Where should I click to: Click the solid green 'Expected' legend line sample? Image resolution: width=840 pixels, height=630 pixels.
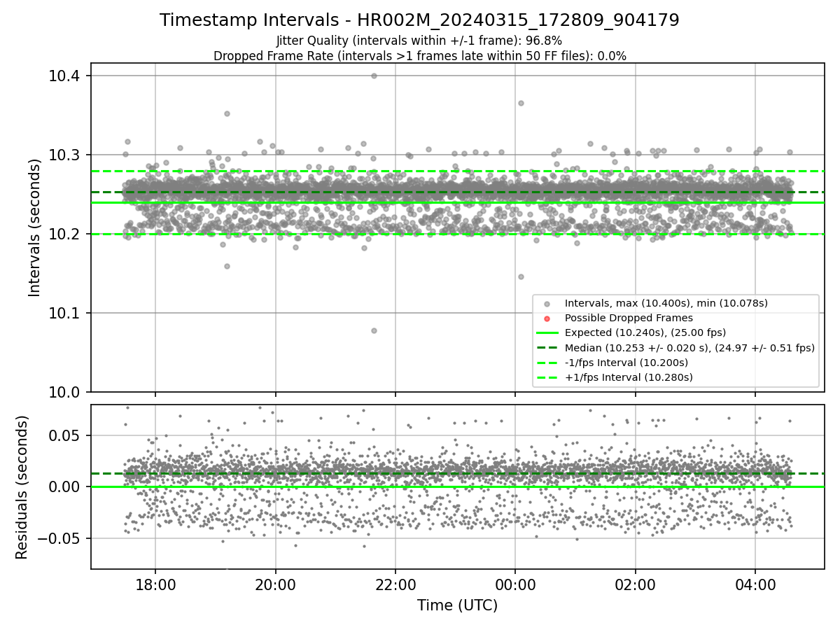coord(547,332)
